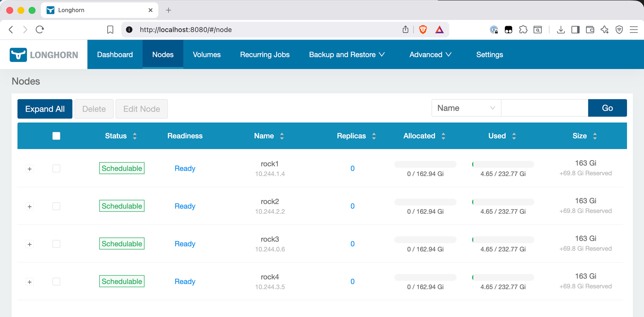Click the Brave browser shield icon

tap(422, 29)
